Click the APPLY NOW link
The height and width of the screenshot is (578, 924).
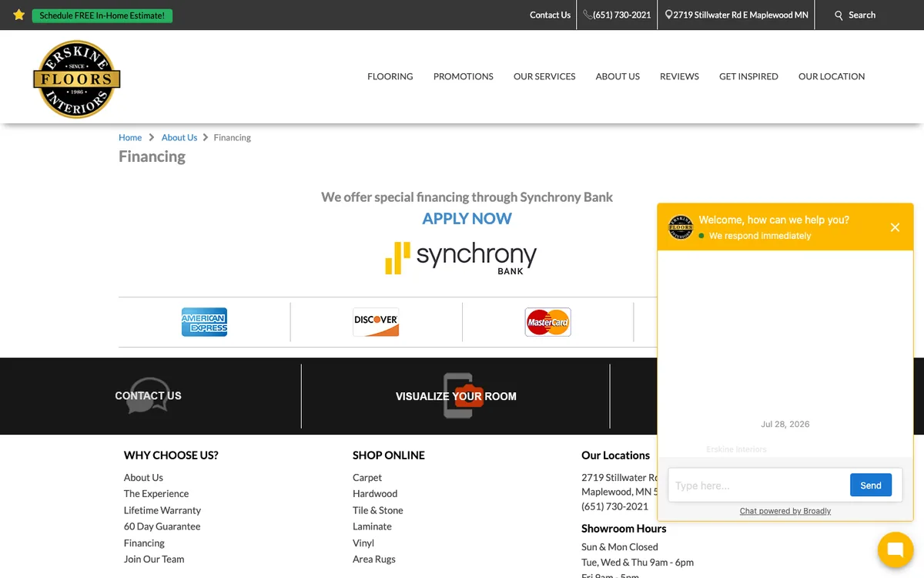pyautogui.click(x=467, y=218)
